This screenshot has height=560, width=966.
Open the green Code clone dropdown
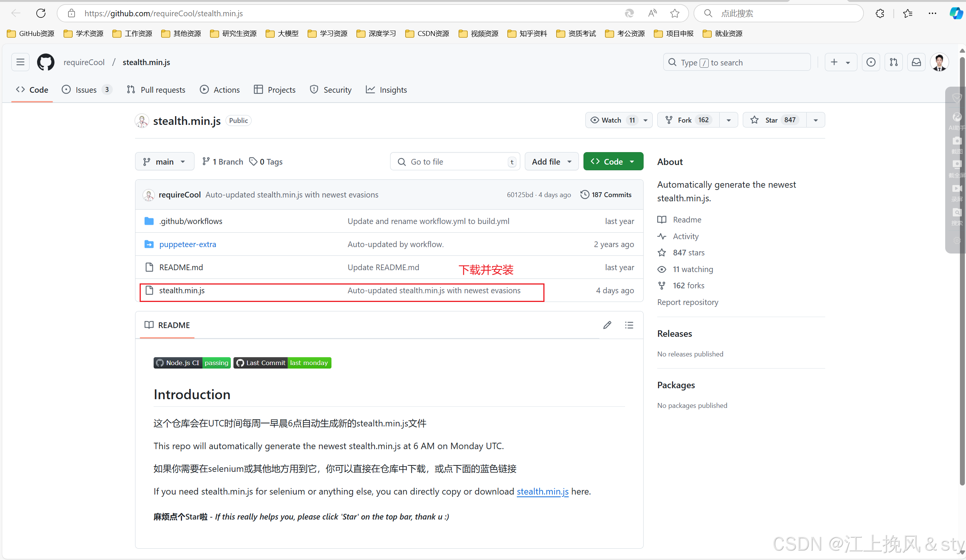tap(613, 162)
